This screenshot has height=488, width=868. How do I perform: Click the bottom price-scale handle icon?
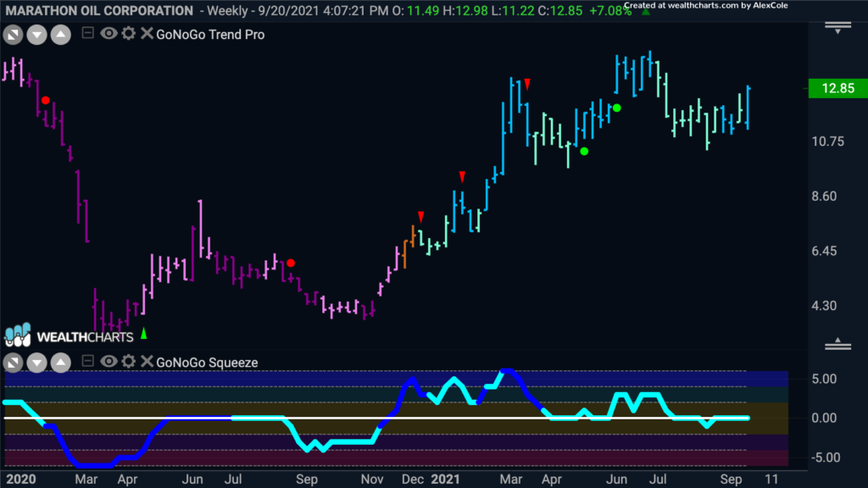coord(837,344)
